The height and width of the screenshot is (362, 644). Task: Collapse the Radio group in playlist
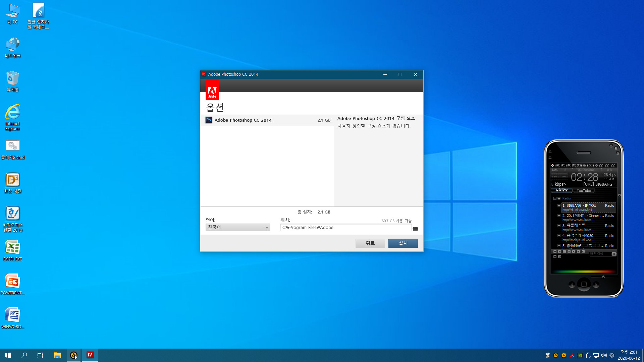click(x=555, y=198)
